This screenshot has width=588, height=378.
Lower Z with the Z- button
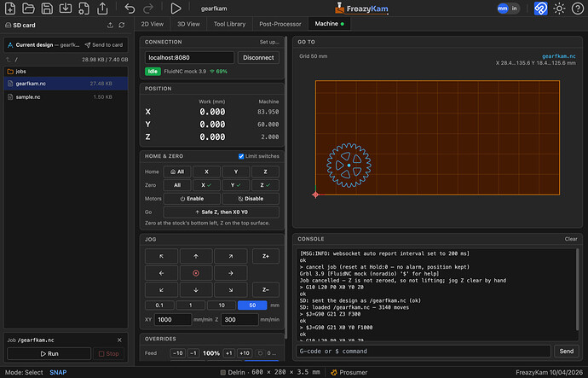(266, 290)
